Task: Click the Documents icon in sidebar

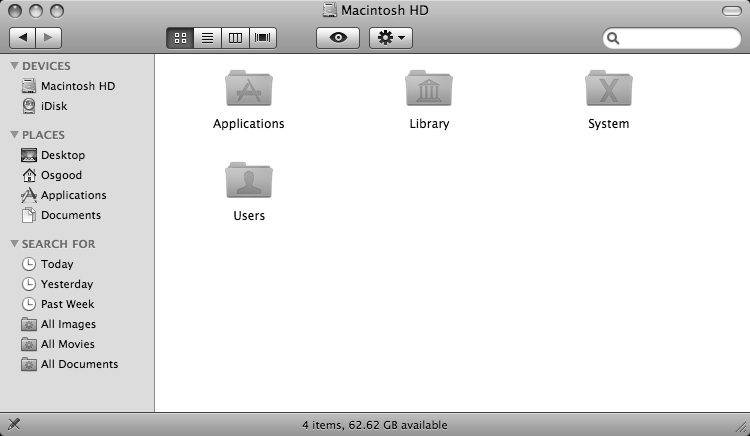Action: tap(29, 215)
